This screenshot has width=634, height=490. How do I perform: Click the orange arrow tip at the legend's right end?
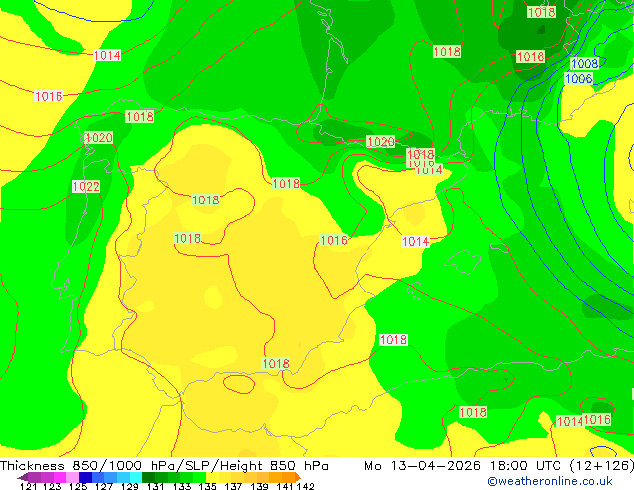click(298, 477)
